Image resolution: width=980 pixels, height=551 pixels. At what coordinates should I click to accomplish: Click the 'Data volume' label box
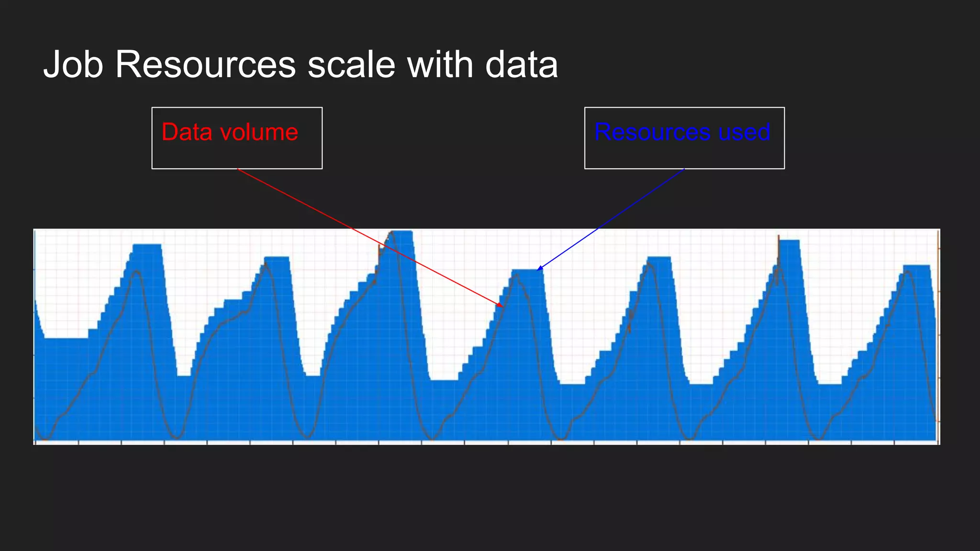coord(237,138)
